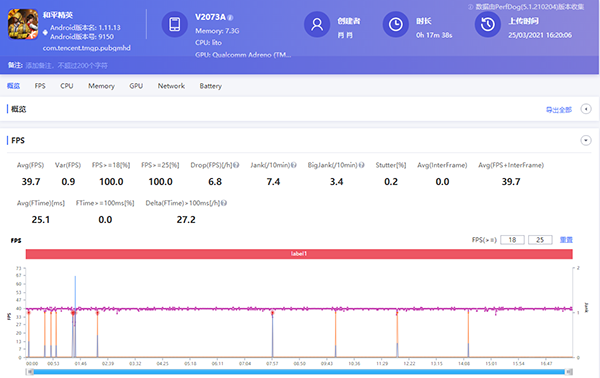Viewport: 600px width, 378px height.
Task: Click the duration clock icon
Action: tap(396, 24)
